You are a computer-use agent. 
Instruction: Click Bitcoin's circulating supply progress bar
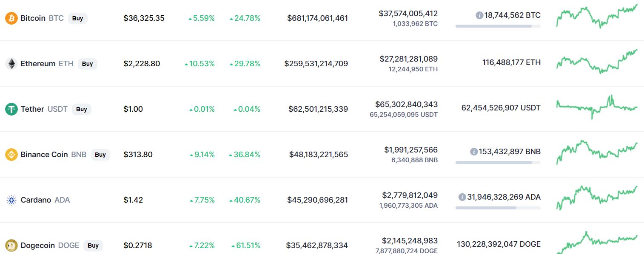498,26
